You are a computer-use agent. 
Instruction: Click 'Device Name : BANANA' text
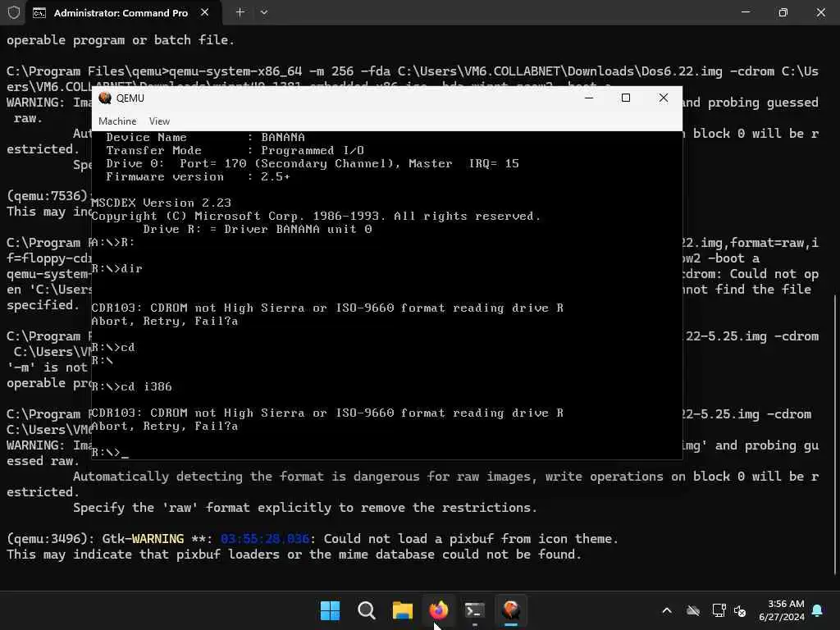click(205, 137)
